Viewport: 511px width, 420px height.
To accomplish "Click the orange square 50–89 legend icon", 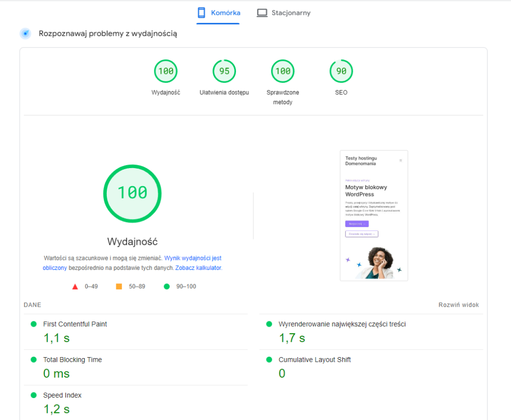I will click(119, 287).
